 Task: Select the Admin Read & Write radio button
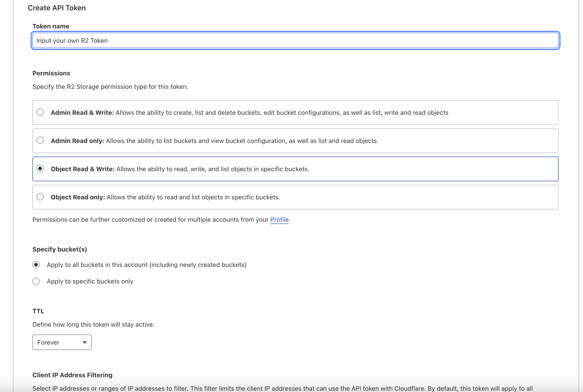pos(40,112)
